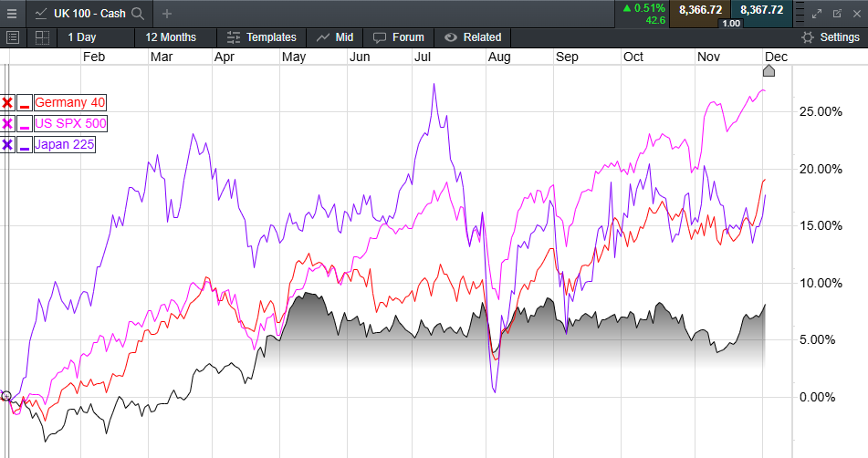This screenshot has width=868, height=458.
Task: Click the sell price 8,366.72
Action: tap(700, 11)
